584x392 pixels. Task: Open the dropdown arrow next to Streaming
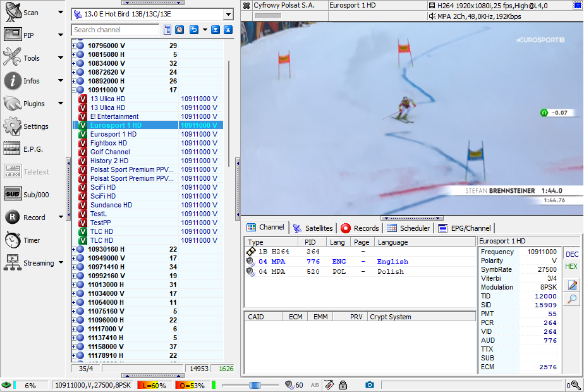[61, 262]
